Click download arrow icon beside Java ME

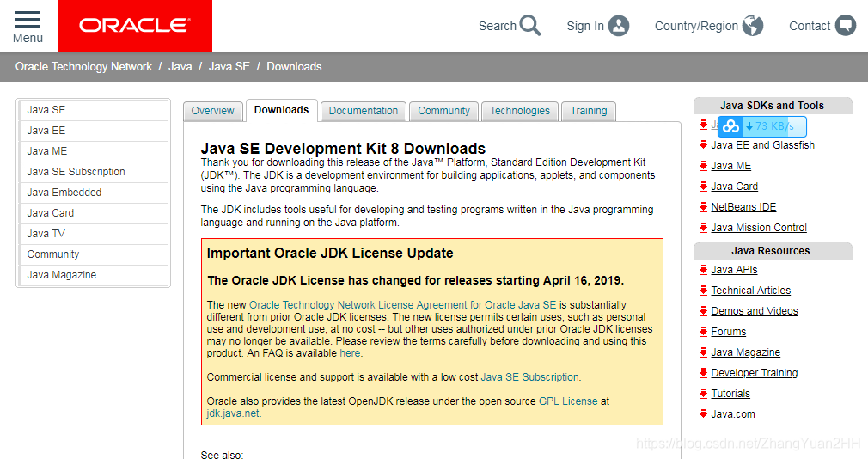tap(703, 166)
